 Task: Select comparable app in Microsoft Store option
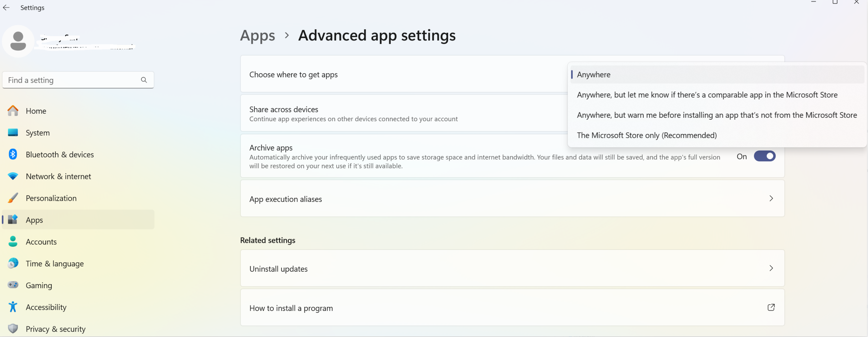pos(707,95)
